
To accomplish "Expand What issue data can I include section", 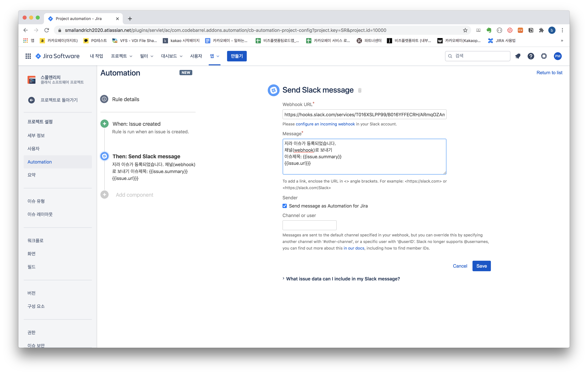I will (343, 279).
